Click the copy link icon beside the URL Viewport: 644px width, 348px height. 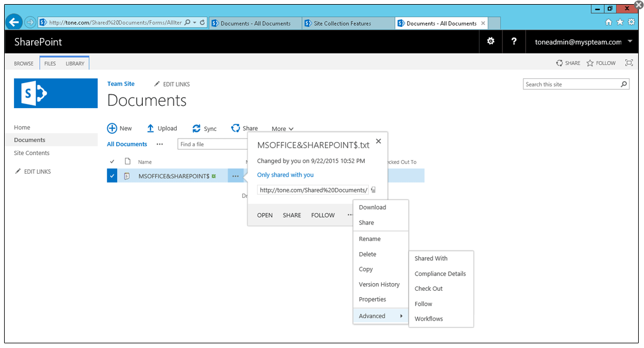(x=374, y=190)
